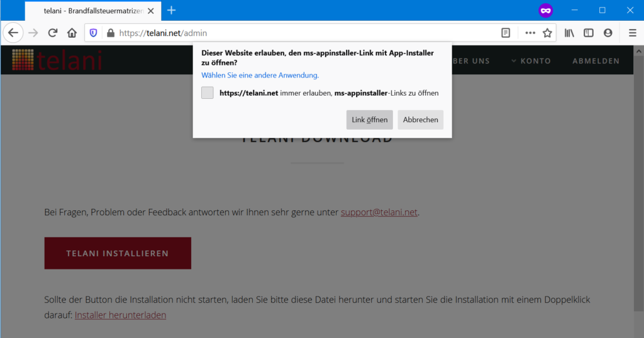Image resolution: width=644 pixels, height=338 pixels.
Task: Open the library bookshelf icon
Action: click(569, 33)
